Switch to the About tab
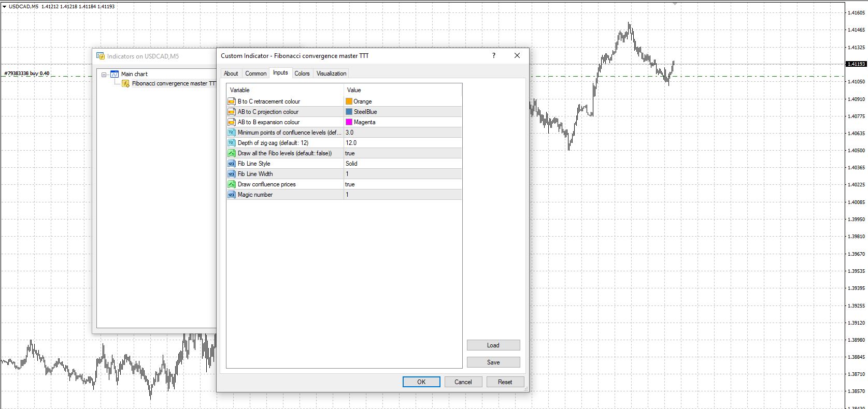Image resolution: width=868 pixels, height=409 pixels. [231, 74]
